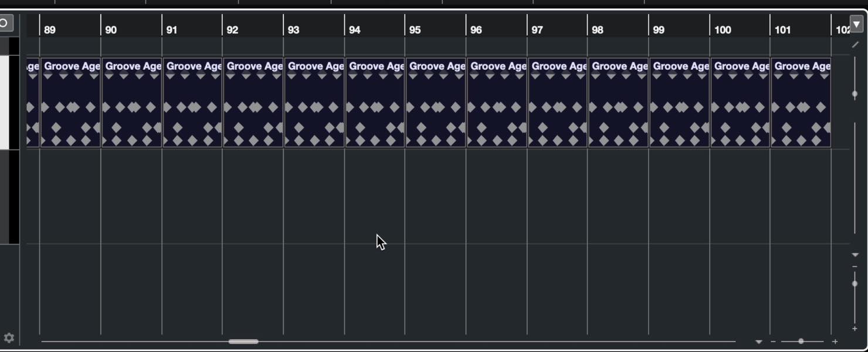
Task: Select the Groove Age part at bar 93
Action: (x=314, y=103)
